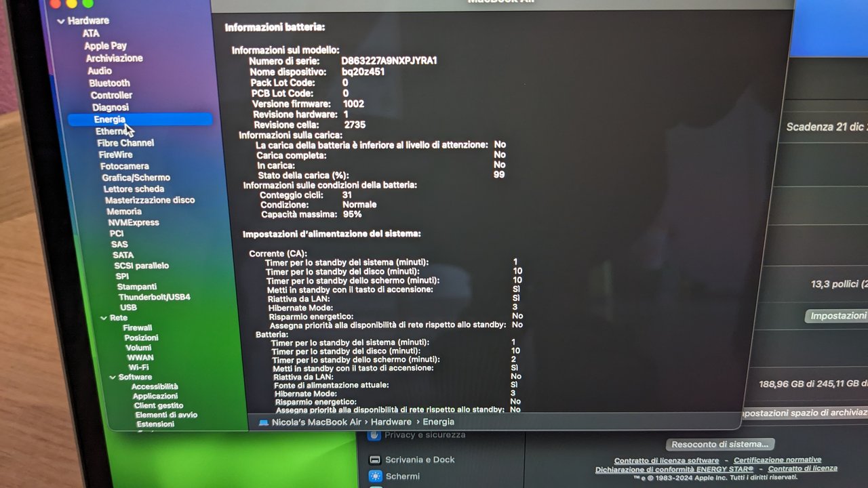Select Firewall under Rete
Screen dimensions: 868x488
point(138,328)
